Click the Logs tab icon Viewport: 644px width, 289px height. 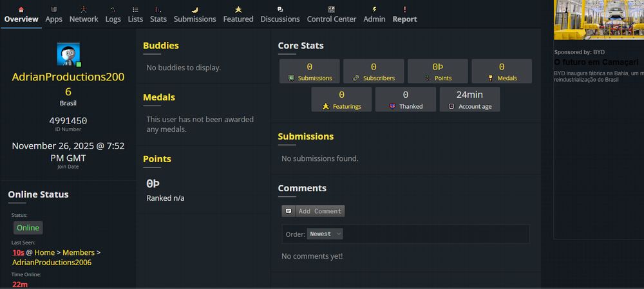pos(113,10)
